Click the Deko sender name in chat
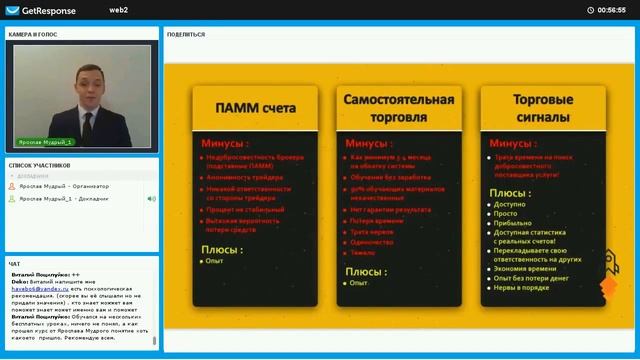This screenshot has height=360, width=640. pyautogui.click(x=20, y=282)
